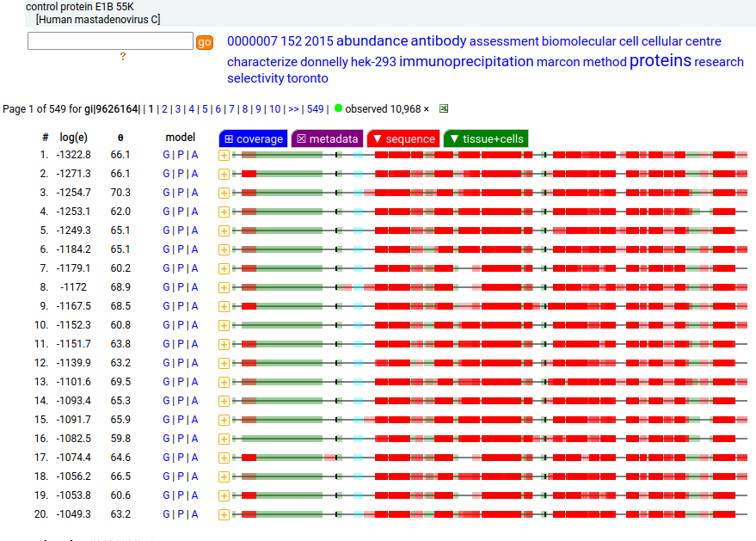Screen dimensions: 756x541
Task: Expand row 9 with the plus icon
Action: coord(224,307)
